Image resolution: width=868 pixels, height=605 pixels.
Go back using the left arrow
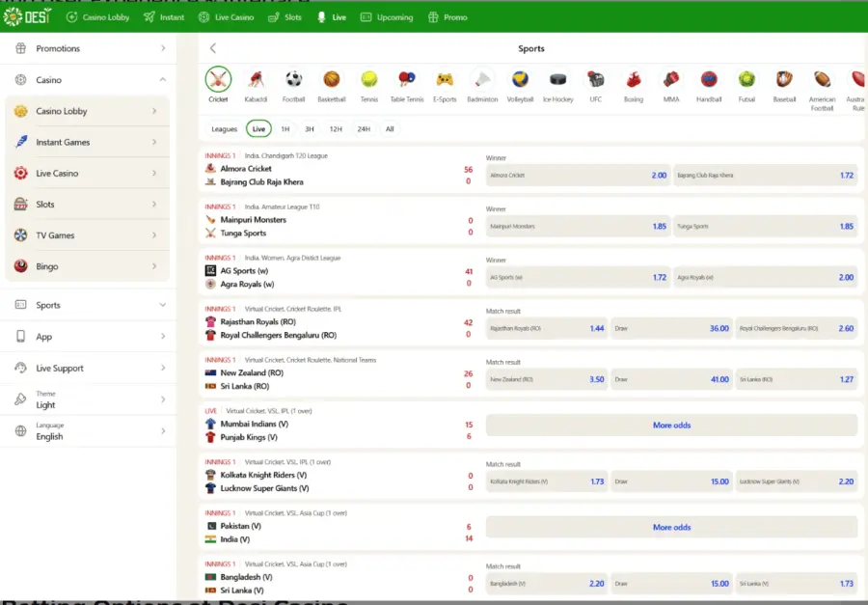coord(213,48)
